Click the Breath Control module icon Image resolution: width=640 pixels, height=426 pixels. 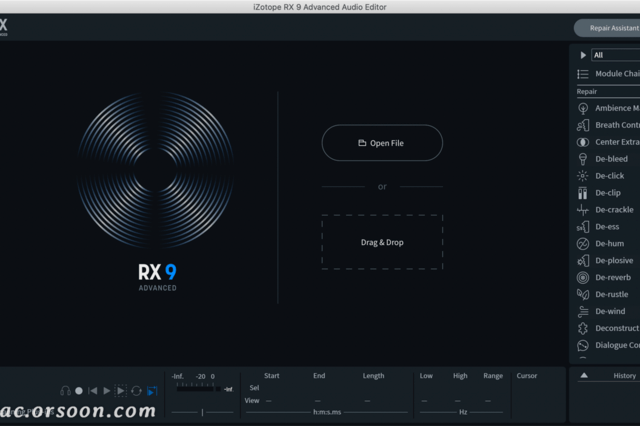coord(583,125)
